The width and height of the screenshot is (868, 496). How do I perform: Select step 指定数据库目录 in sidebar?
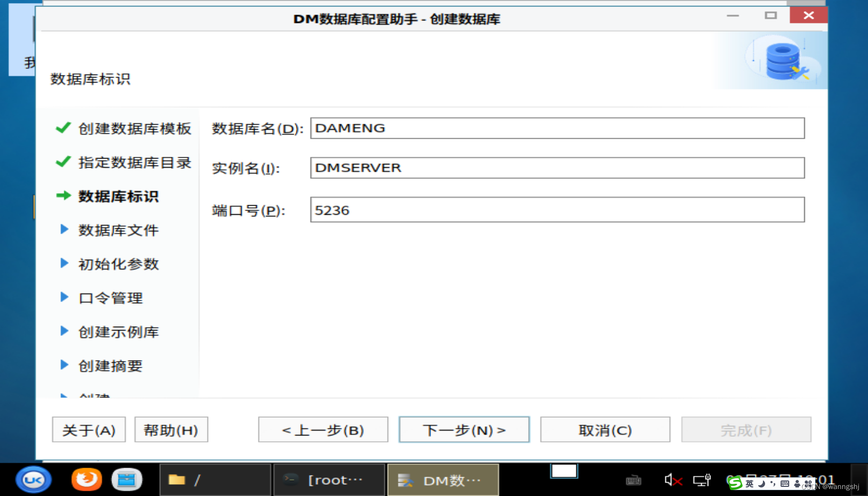[x=135, y=162]
